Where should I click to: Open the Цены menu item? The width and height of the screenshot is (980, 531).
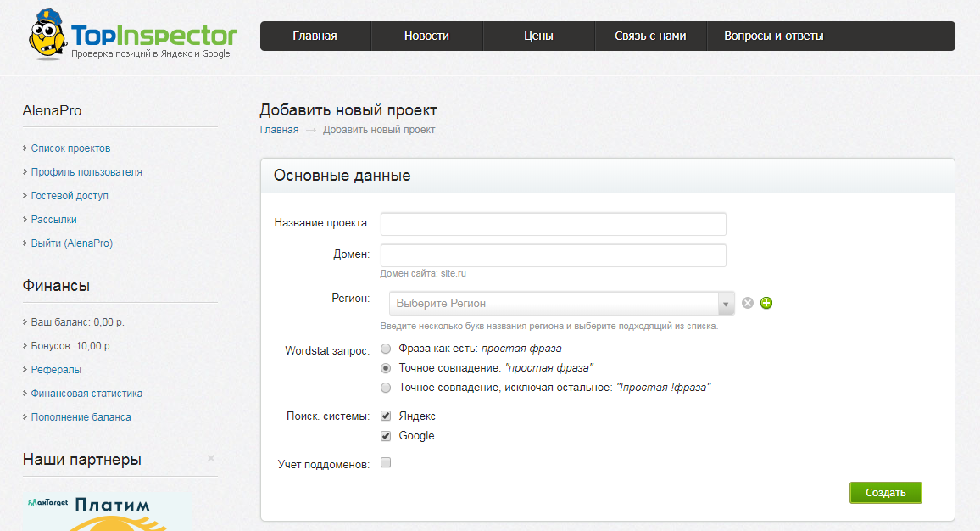(538, 36)
